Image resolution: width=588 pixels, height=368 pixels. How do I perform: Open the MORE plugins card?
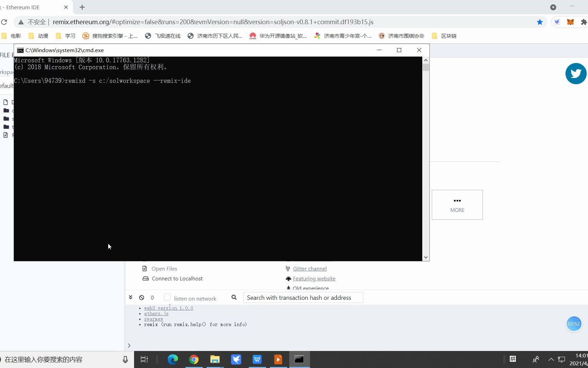coord(457,205)
